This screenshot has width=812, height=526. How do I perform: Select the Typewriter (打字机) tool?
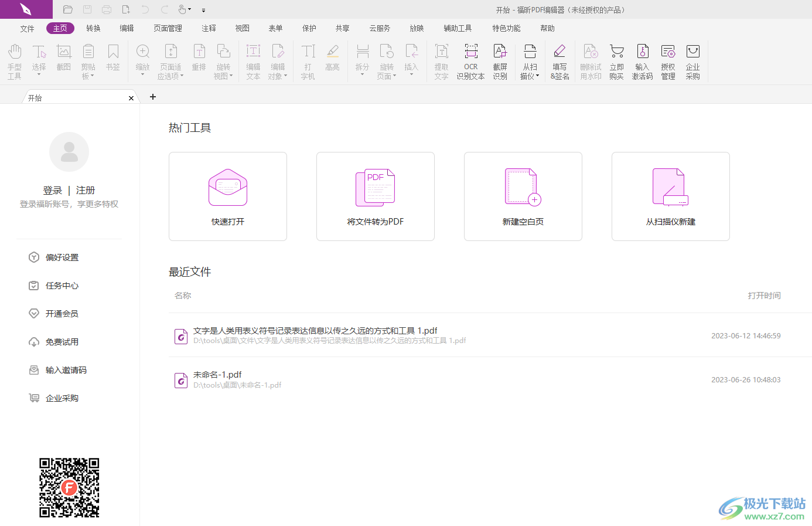click(x=308, y=61)
